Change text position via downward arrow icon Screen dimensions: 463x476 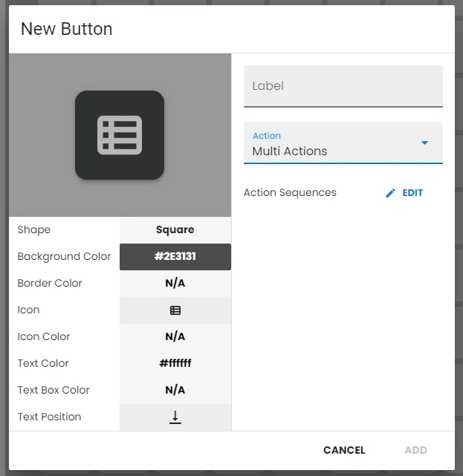coord(175,417)
